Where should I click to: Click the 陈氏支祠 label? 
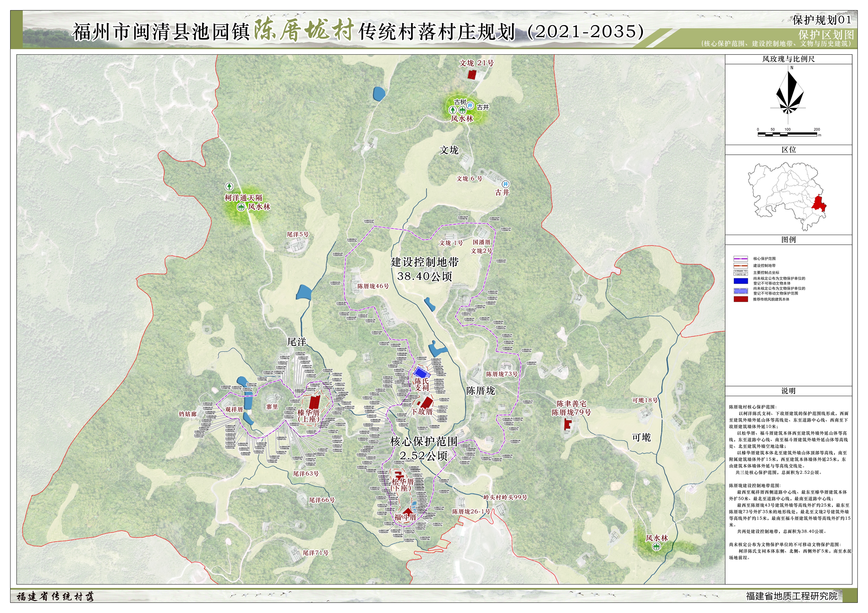click(422, 385)
